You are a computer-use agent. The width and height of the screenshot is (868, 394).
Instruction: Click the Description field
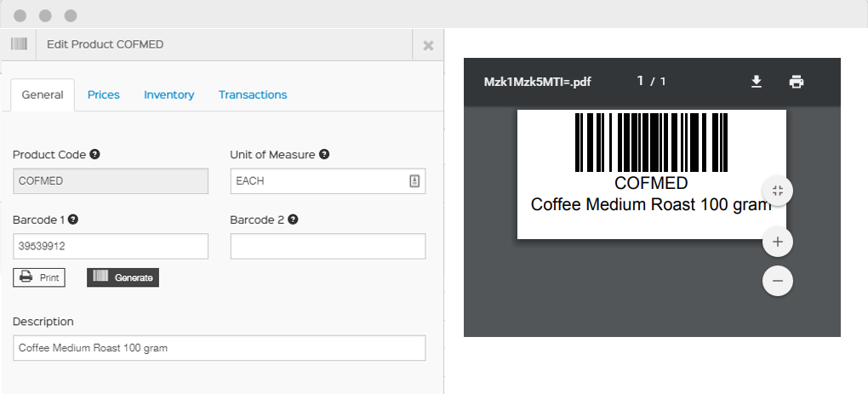(220, 348)
